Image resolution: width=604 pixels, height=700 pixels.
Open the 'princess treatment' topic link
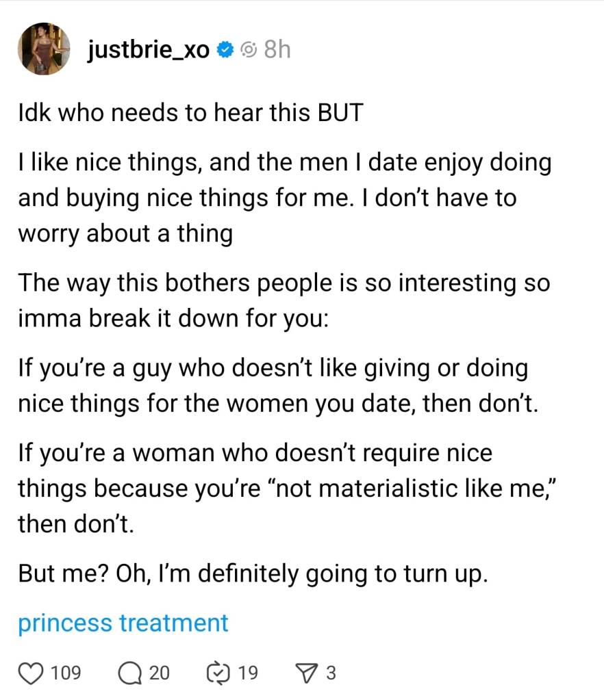pyautogui.click(x=123, y=623)
